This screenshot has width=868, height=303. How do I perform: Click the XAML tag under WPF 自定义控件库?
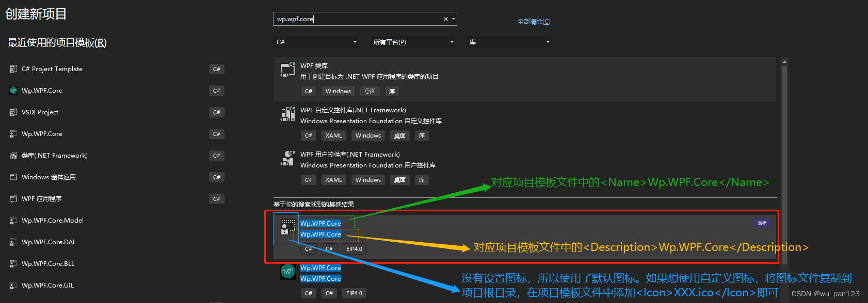(333, 136)
